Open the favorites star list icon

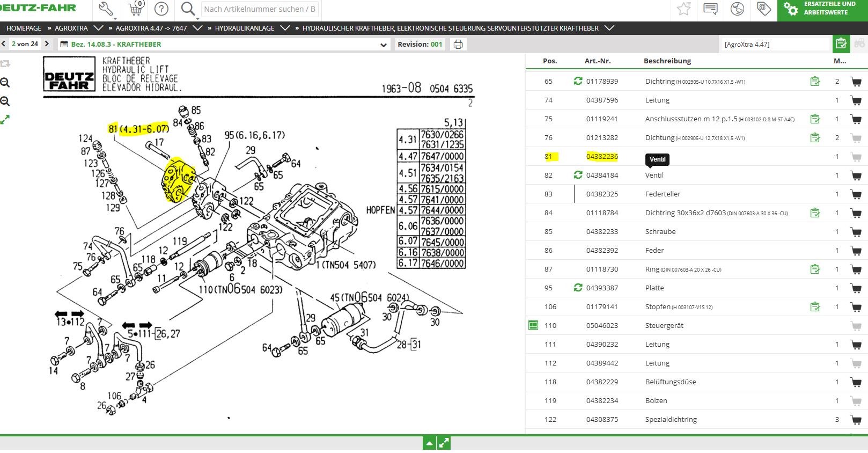[683, 9]
